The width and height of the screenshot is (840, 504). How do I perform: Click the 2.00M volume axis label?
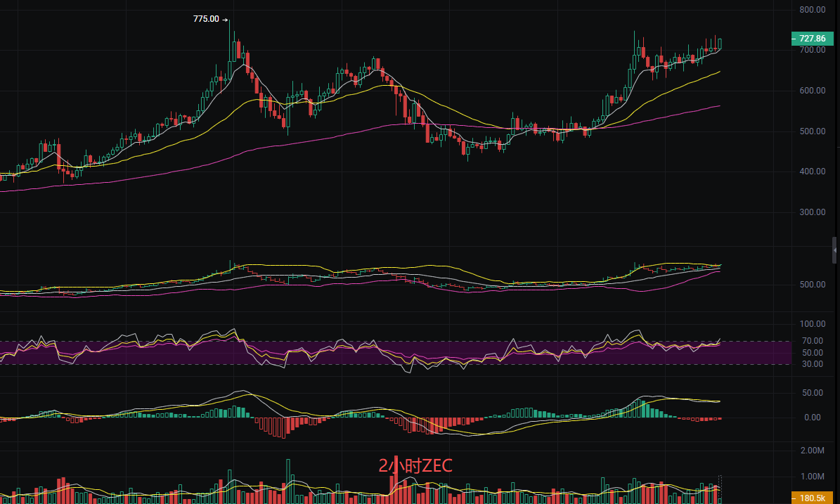pyautogui.click(x=812, y=451)
